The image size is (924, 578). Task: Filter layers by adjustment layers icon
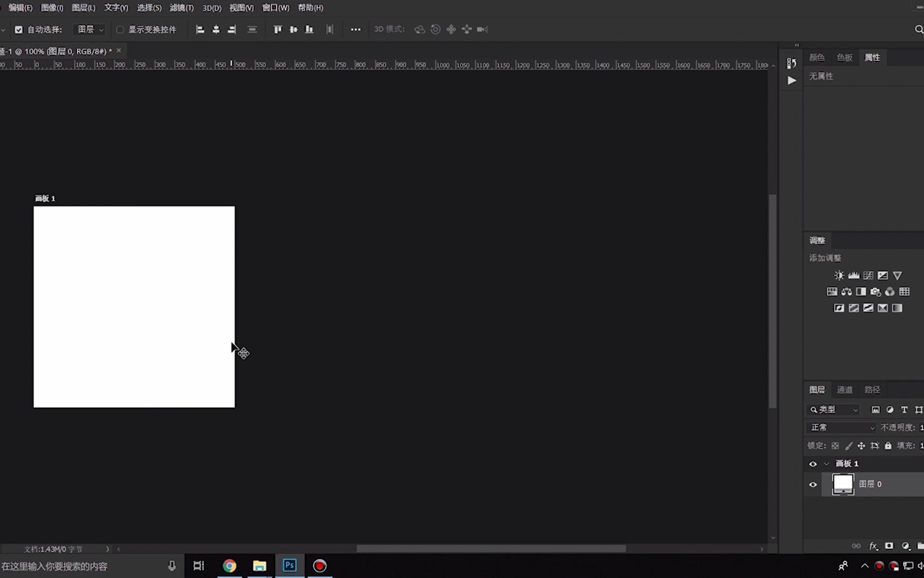(x=890, y=410)
